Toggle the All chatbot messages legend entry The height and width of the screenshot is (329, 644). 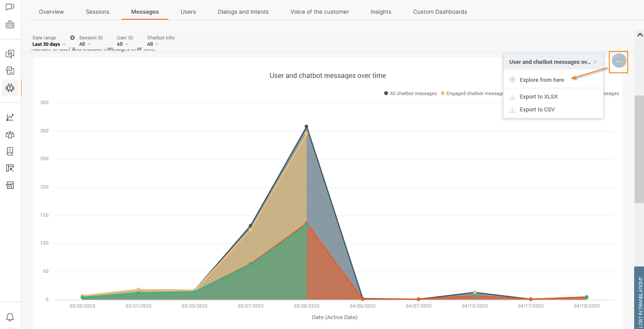click(410, 93)
